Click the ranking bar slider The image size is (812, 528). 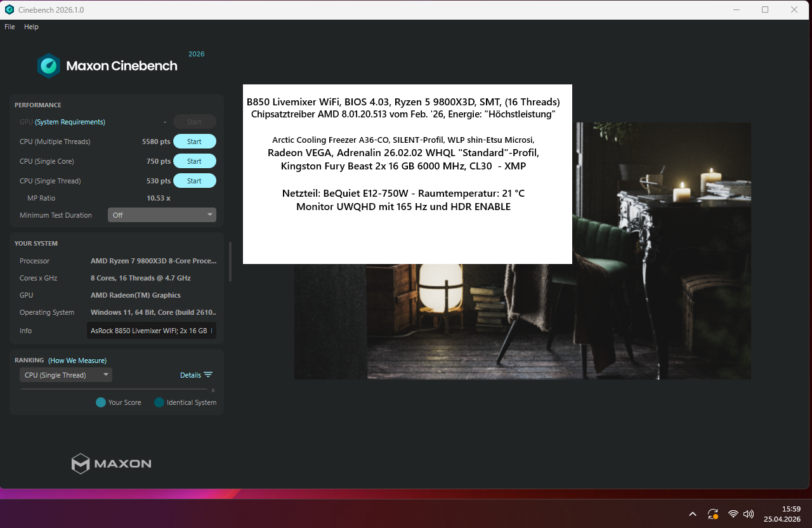pyautogui.click(x=114, y=390)
